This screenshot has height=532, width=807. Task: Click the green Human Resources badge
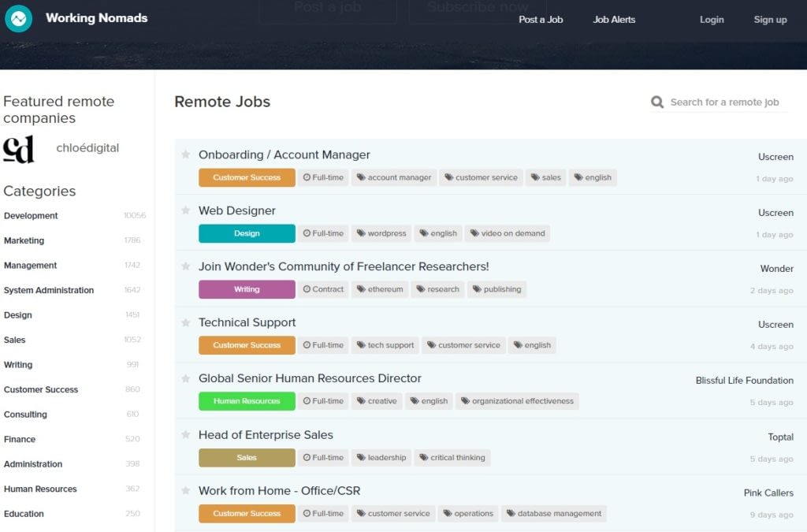[x=247, y=401]
